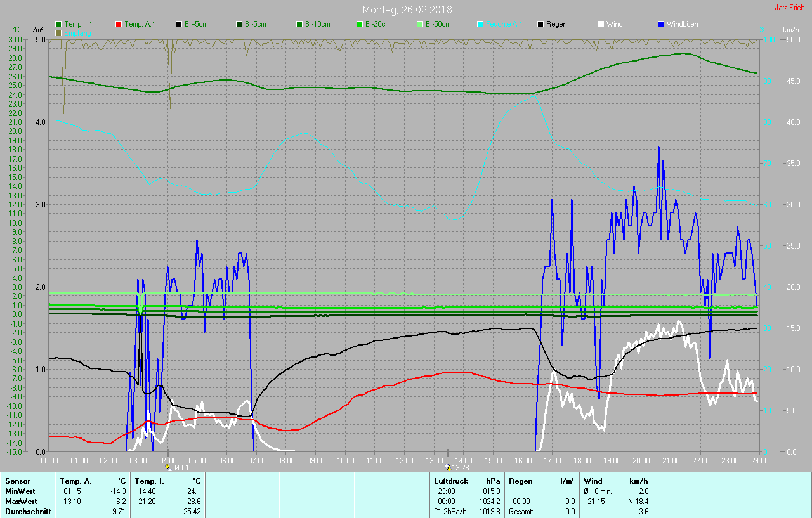Click the B -5cm legend square

239,24
